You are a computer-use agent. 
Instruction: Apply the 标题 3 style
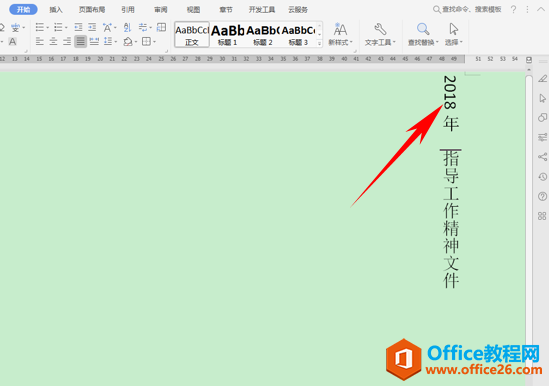[298, 35]
